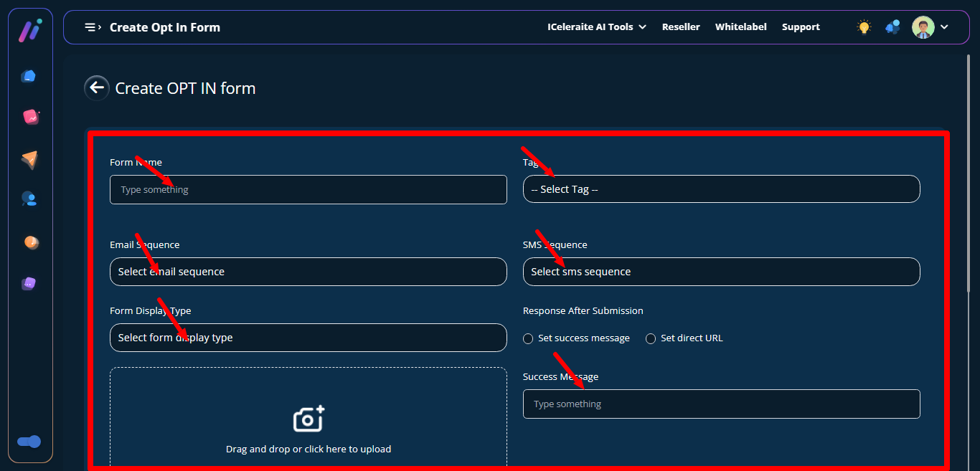Open the contacts person sidebar icon
Viewport: 980px width, 471px height.
[x=29, y=199]
